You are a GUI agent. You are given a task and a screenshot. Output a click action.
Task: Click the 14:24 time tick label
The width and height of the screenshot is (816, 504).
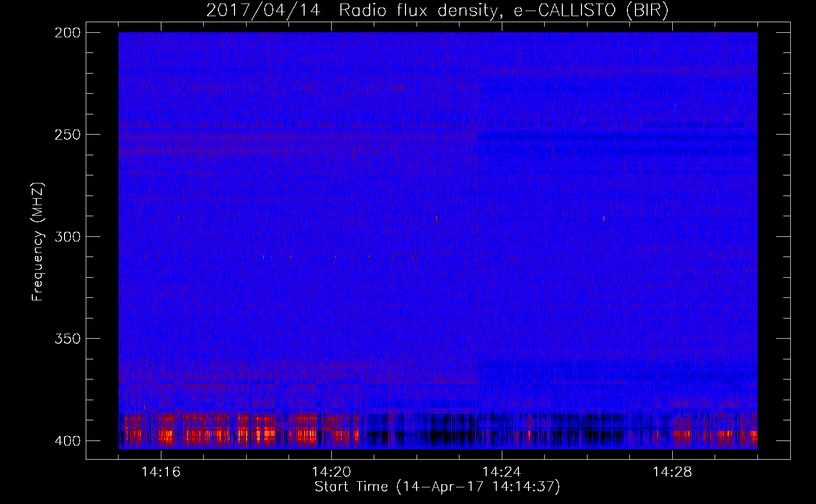[502, 472]
